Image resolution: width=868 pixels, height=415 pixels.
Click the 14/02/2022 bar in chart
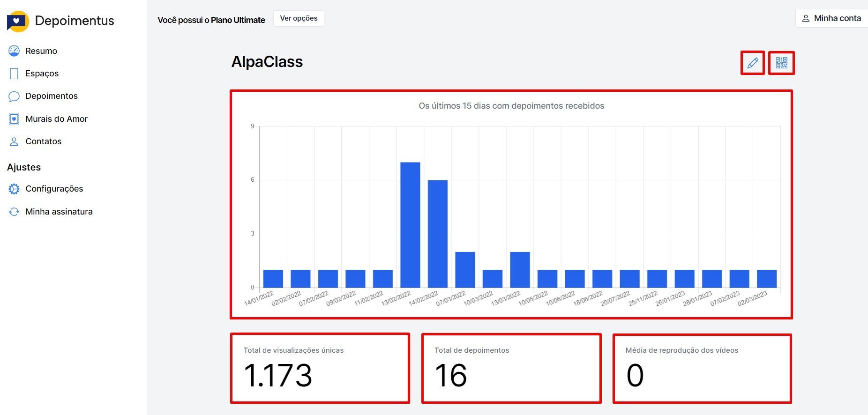[437, 234]
